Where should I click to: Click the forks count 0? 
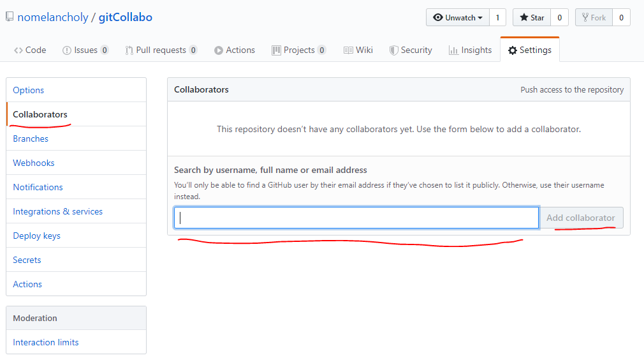[621, 18]
